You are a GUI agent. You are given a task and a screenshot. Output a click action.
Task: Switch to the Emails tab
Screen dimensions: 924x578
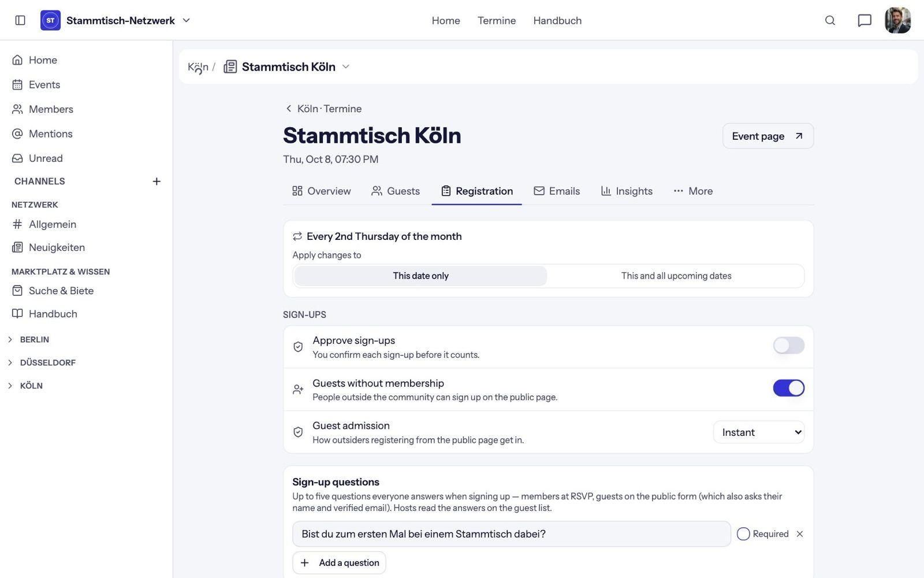pos(557,191)
